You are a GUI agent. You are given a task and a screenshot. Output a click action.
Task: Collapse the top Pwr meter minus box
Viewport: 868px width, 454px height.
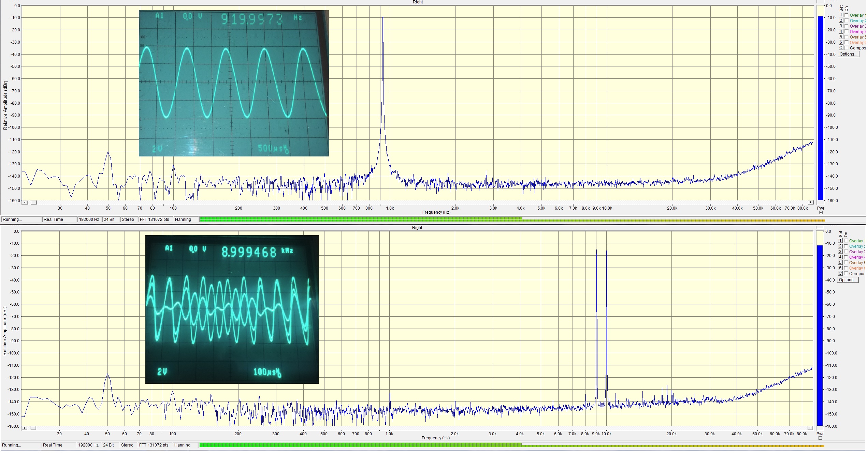point(821,212)
